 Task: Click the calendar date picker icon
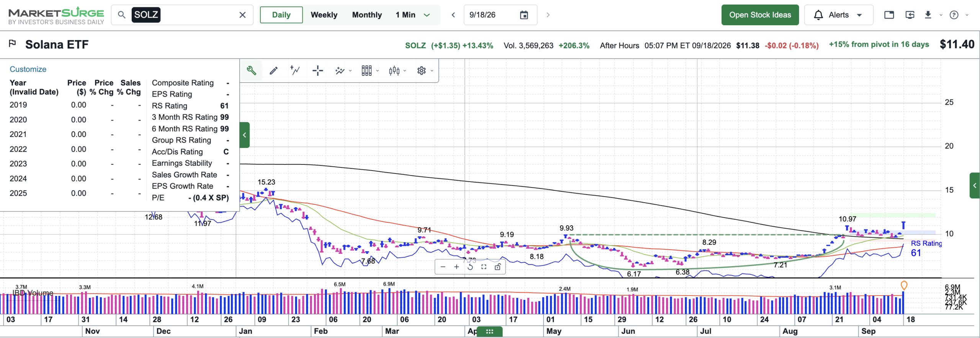coord(524,15)
